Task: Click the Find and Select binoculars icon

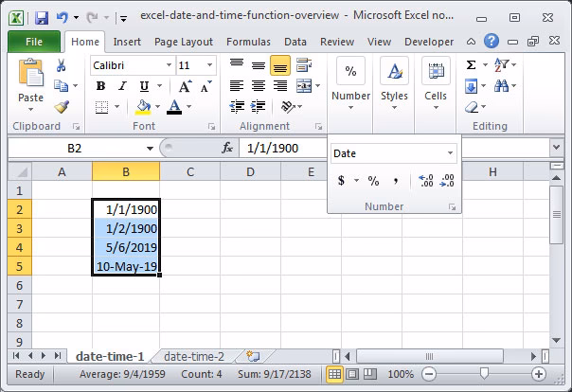Action: click(501, 86)
